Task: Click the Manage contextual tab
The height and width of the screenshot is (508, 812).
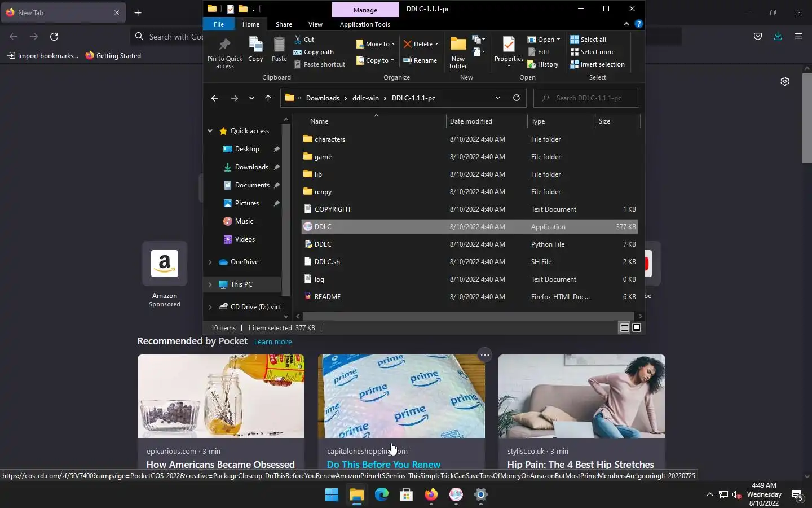Action: point(365,10)
